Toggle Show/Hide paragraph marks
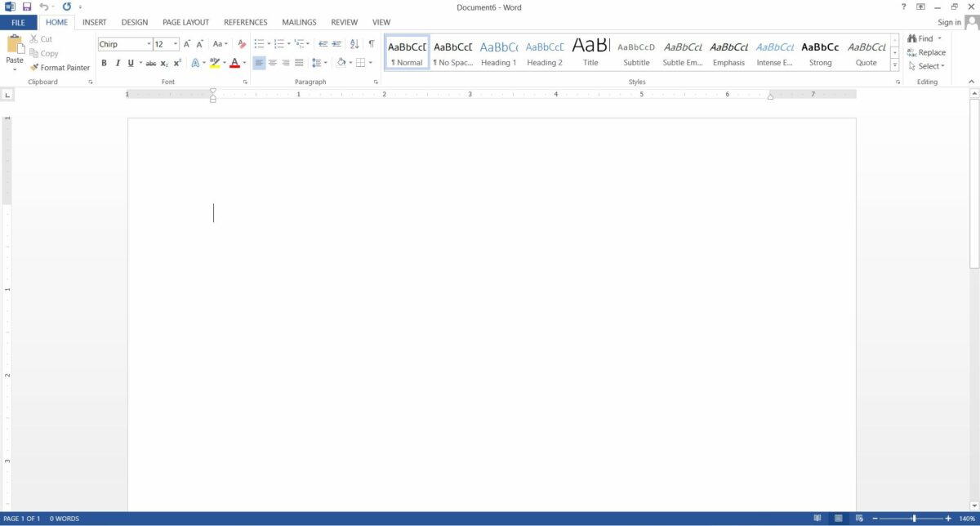This screenshot has height=526, width=980. tap(369, 43)
